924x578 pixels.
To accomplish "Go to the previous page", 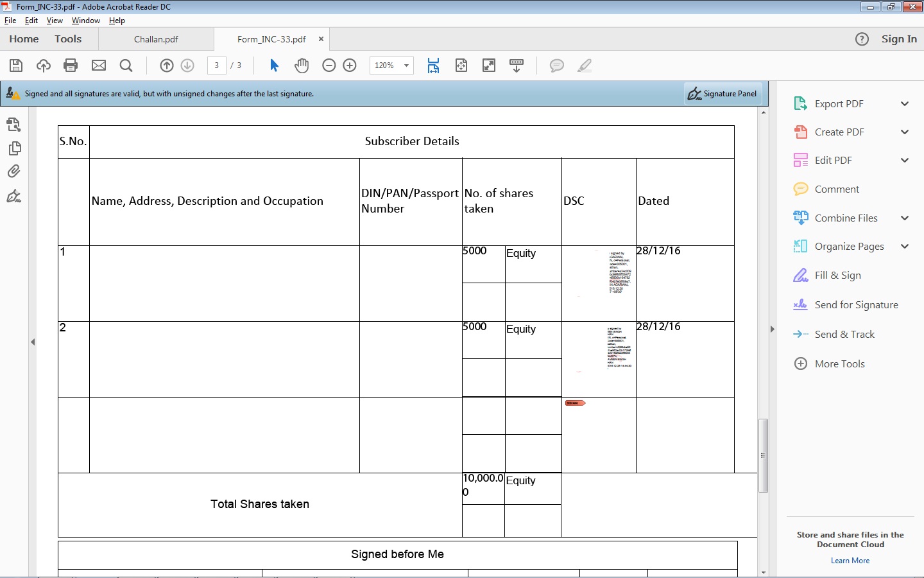I will coord(167,65).
